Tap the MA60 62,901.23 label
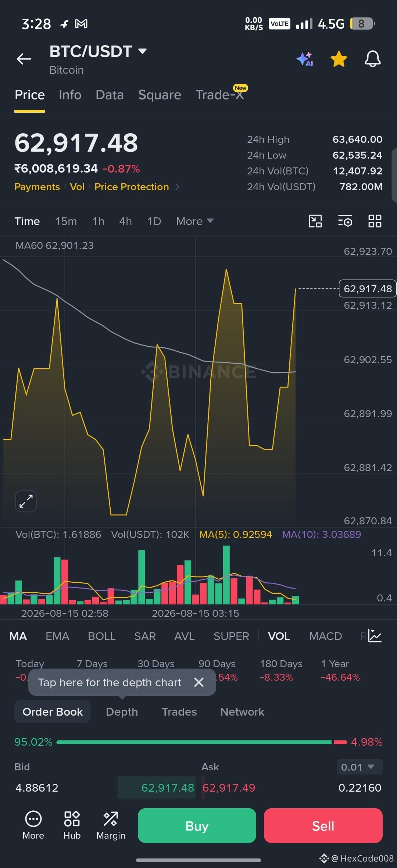The width and height of the screenshot is (397, 868). coord(54,245)
